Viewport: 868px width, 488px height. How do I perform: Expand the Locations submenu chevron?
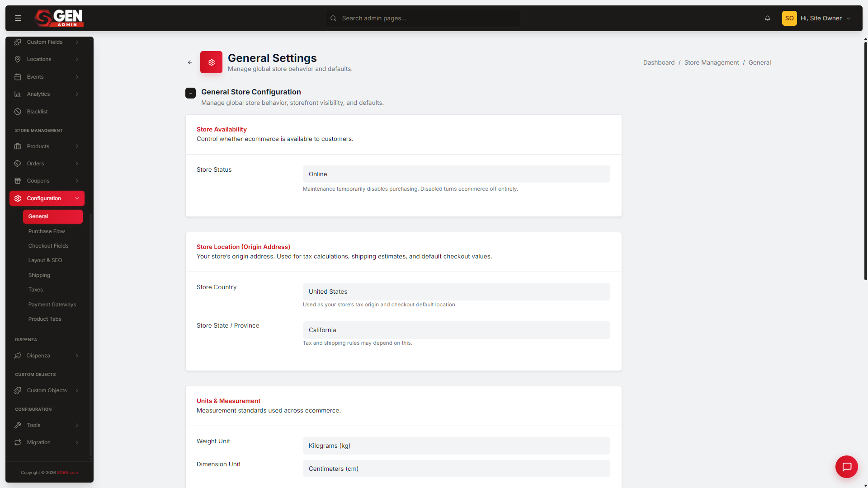click(77, 59)
